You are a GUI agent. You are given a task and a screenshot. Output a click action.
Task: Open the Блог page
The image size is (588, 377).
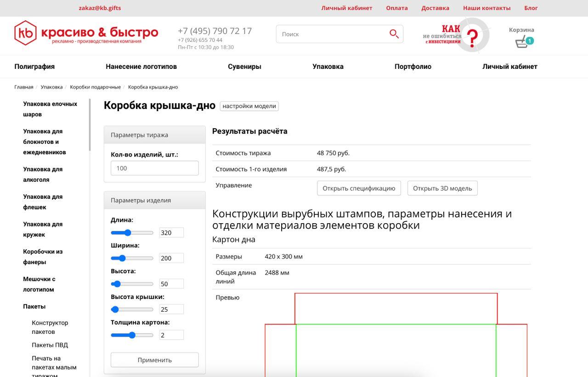pyautogui.click(x=531, y=7)
